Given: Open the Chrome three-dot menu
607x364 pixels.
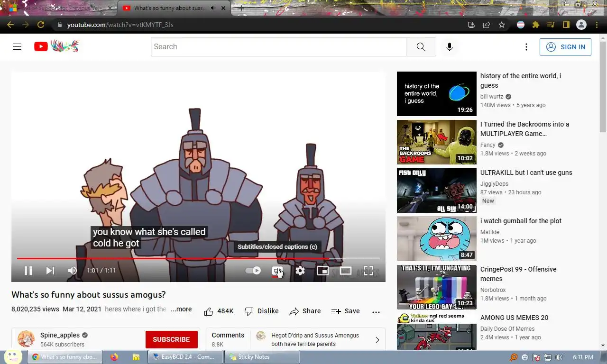Looking at the screenshot, I should (x=597, y=25).
